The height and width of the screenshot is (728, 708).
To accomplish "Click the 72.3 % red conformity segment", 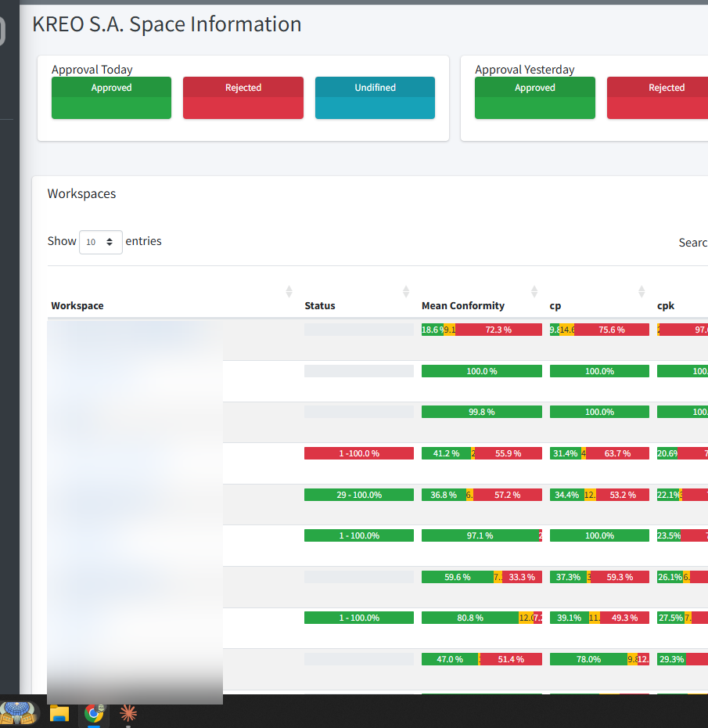I will 499,330.
